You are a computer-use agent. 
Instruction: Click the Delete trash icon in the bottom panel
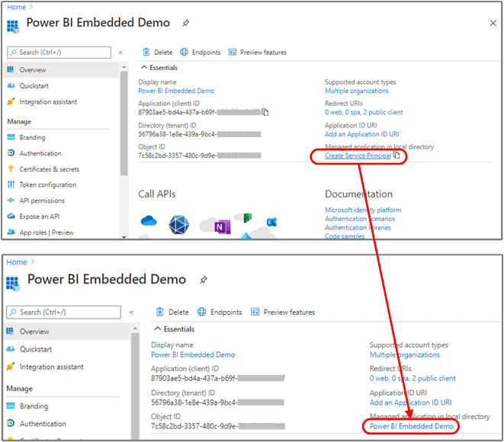tap(160, 312)
